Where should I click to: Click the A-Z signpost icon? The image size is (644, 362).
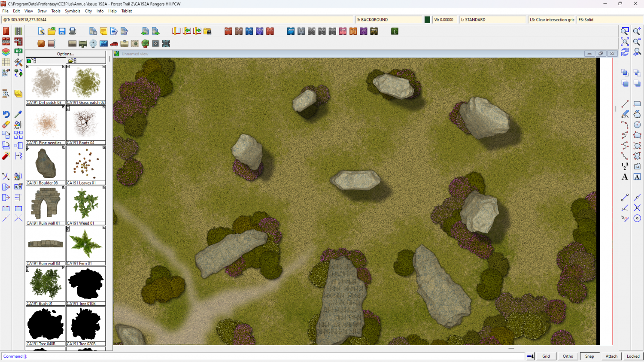coord(18,52)
